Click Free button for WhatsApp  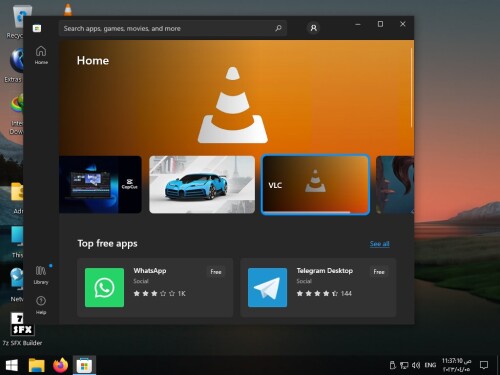click(216, 272)
